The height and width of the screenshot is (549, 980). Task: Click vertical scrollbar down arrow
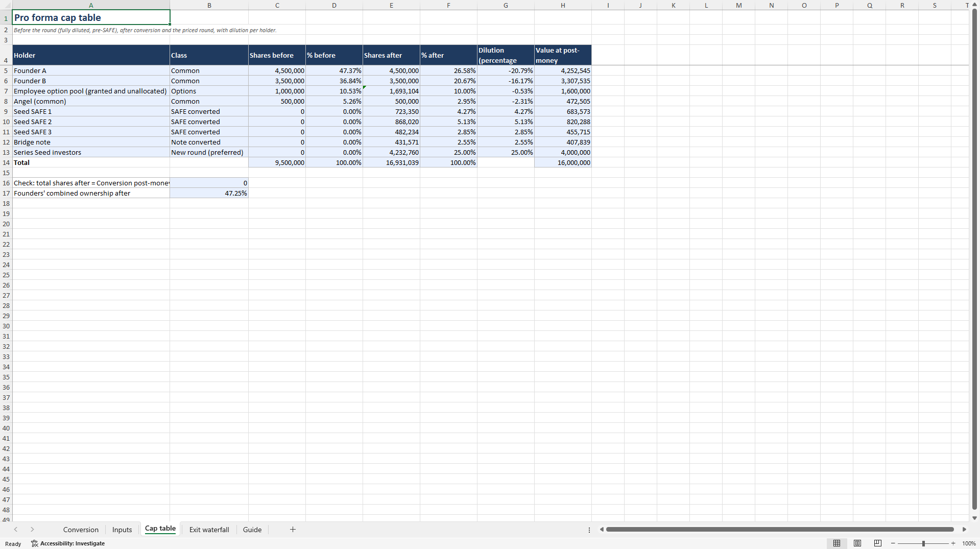coord(974,518)
